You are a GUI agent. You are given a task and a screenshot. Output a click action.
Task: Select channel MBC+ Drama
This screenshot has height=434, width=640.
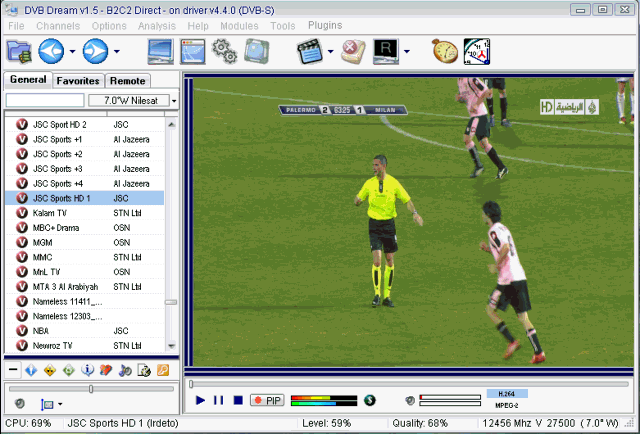[x=84, y=228]
